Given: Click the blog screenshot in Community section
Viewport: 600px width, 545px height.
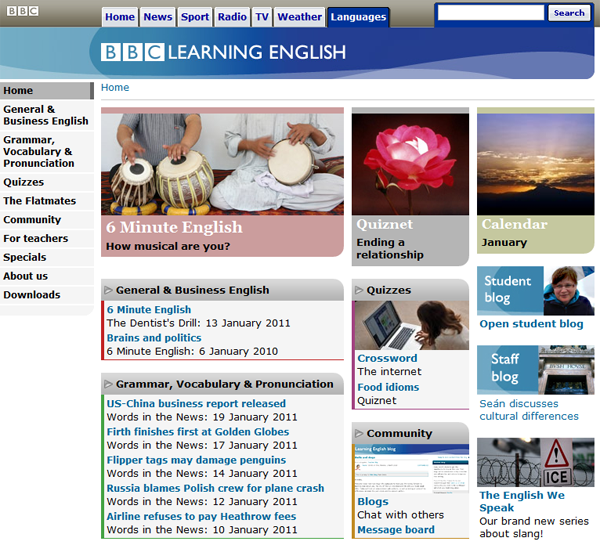Looking at the screenshot, I should (412, 469).
